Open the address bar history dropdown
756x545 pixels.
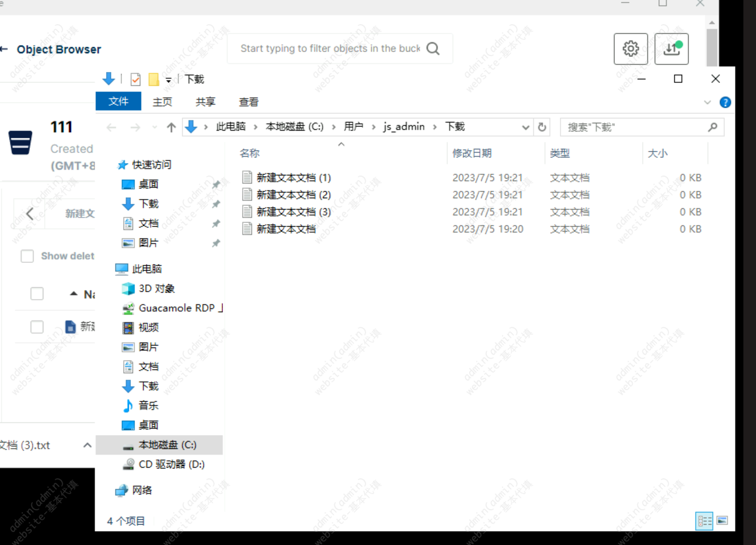click(526, 127)
